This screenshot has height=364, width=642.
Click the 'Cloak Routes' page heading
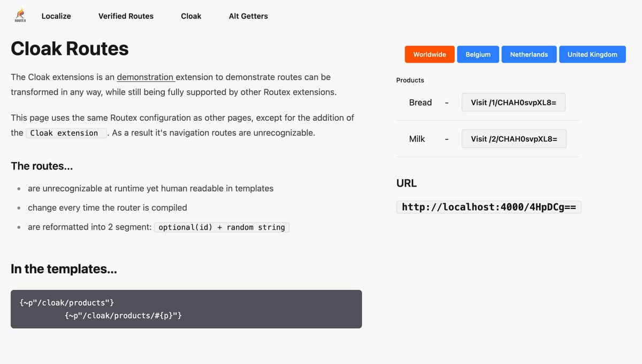pos(70,49)
